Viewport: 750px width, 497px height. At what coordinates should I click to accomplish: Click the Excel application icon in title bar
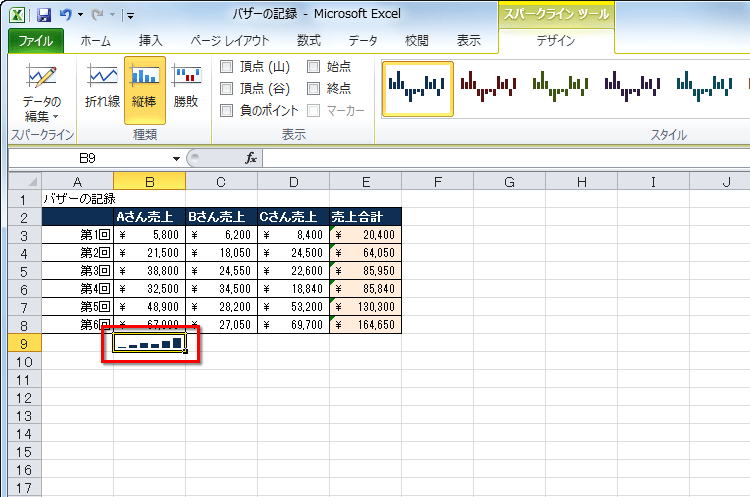tap(19, 16)
